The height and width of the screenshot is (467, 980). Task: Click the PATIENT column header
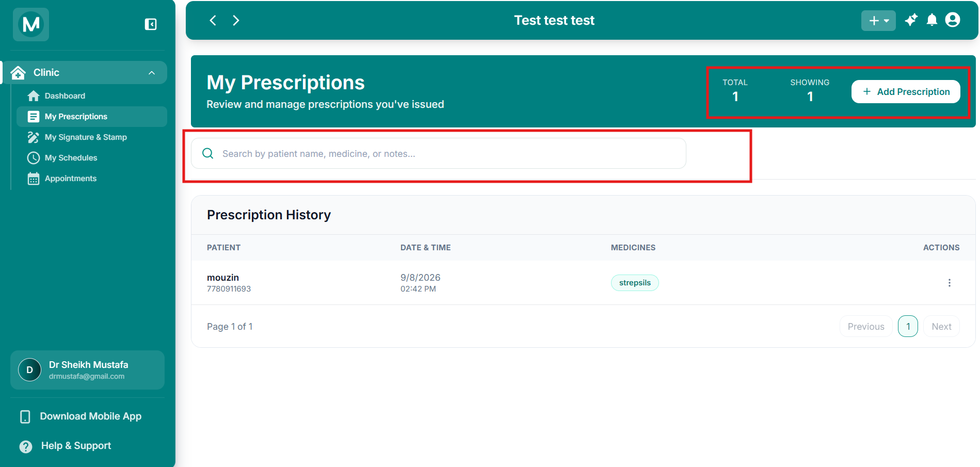[x=223, y=248]
